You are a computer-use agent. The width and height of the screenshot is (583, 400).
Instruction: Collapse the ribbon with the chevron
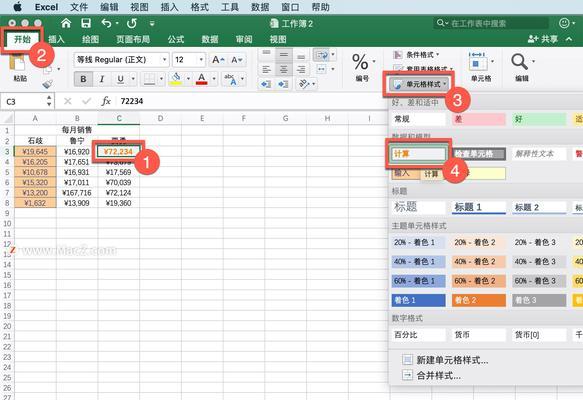(569, 39)
